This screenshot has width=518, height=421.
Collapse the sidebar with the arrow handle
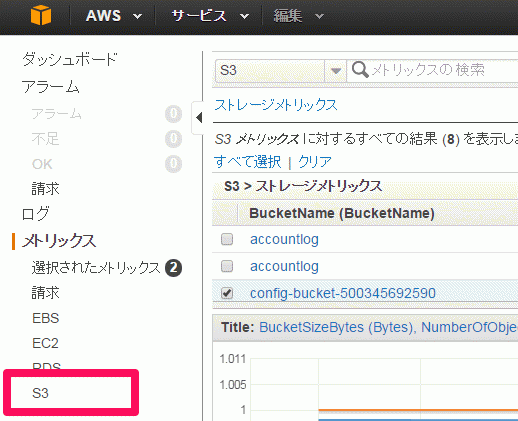click(x=199, y=118)
